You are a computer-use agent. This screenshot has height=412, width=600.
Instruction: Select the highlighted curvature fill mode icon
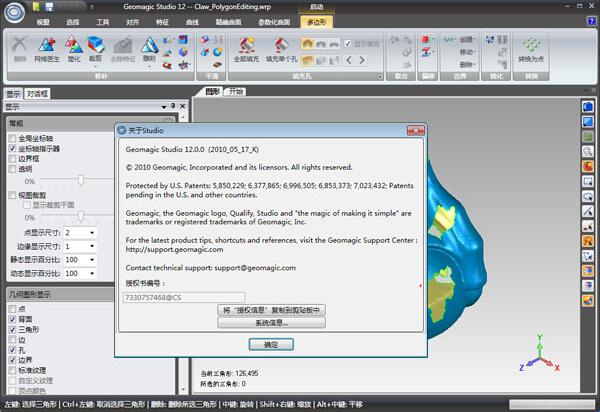[307, 44]
